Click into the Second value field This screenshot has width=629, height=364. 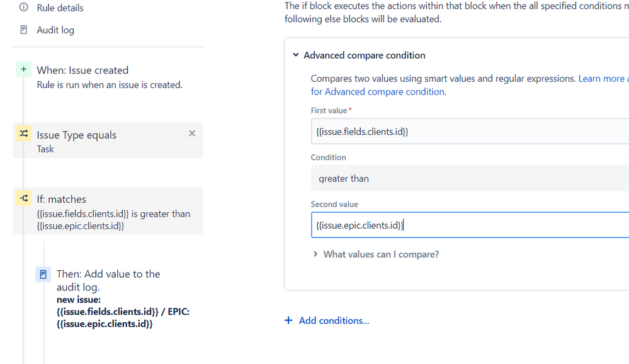click(469, 225)
